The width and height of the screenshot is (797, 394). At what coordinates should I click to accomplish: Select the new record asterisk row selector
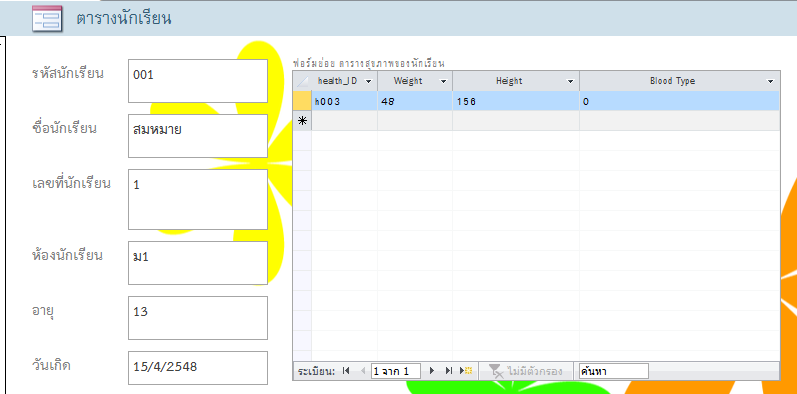[302, 121]
